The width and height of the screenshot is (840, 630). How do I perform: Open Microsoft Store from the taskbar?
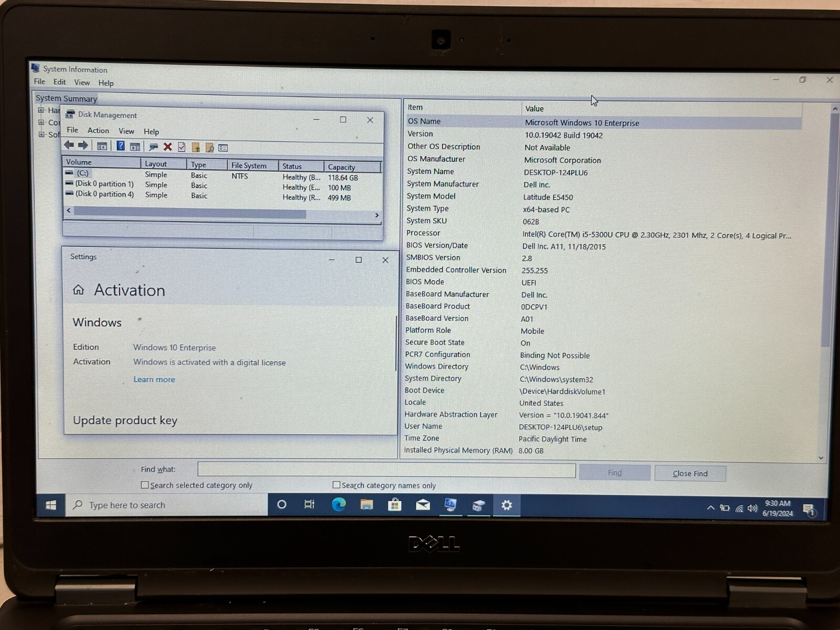click(394, 505)
